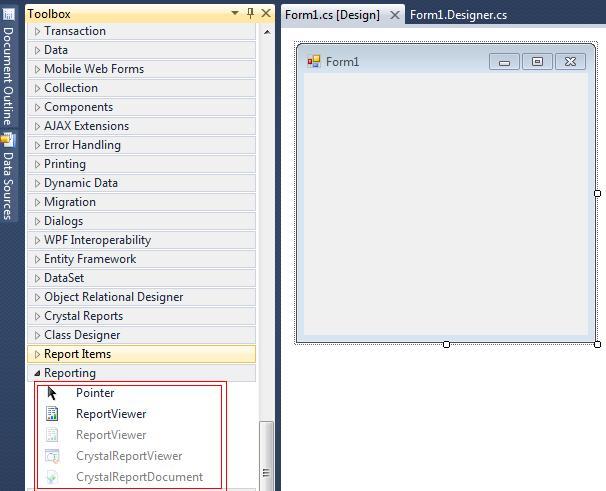Click the Form1 window icon
This screenshot has width=606, height=491.
tap(313, 61)
